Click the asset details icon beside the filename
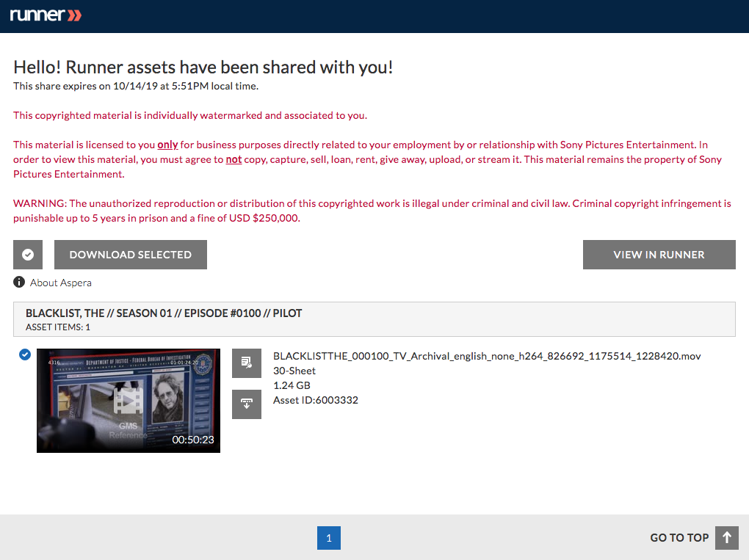 (x=247, y=363)
